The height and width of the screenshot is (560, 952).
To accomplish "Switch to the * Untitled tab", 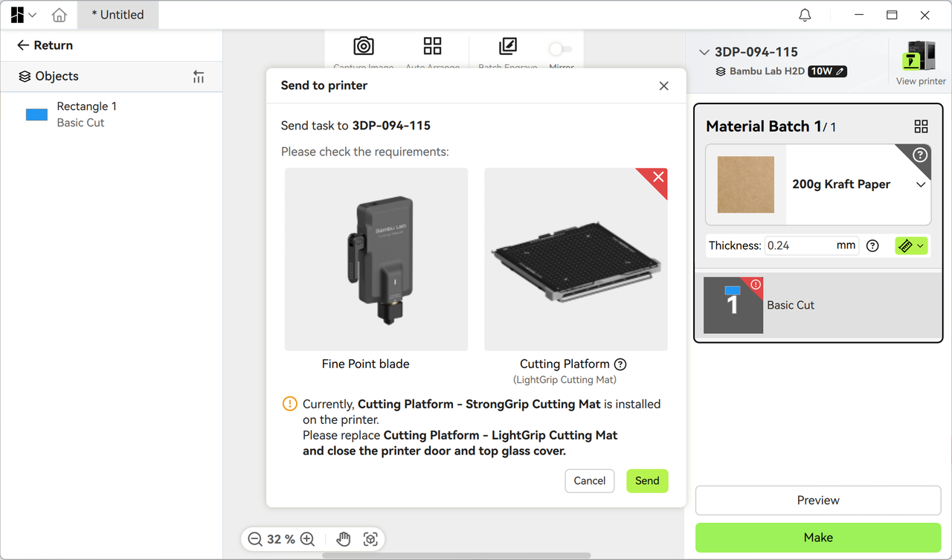I will tap(118, 15).
